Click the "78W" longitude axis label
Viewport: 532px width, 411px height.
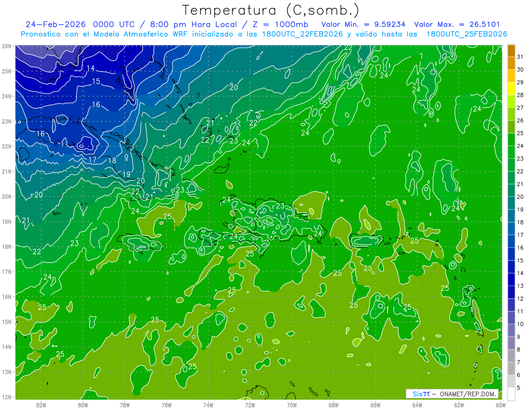tap(125, 404)
